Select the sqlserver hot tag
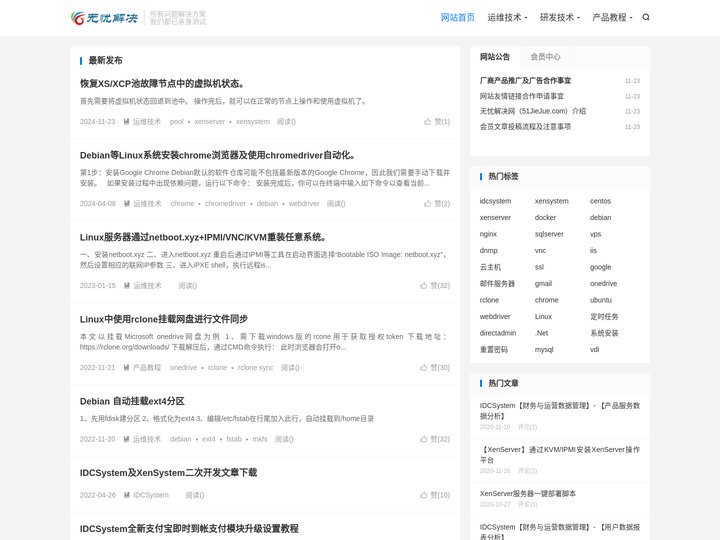The width and height of the screenshot is (720, 540). pos(549,234)
